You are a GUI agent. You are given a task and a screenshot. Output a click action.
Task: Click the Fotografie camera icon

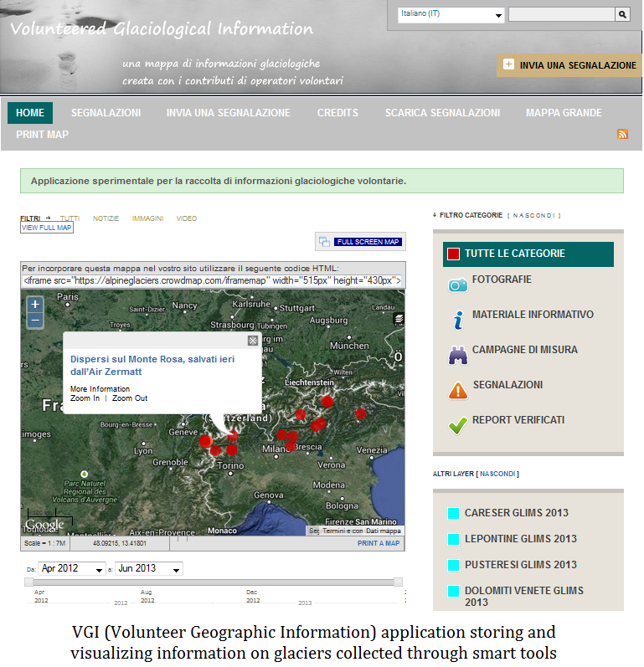[458, 285]
